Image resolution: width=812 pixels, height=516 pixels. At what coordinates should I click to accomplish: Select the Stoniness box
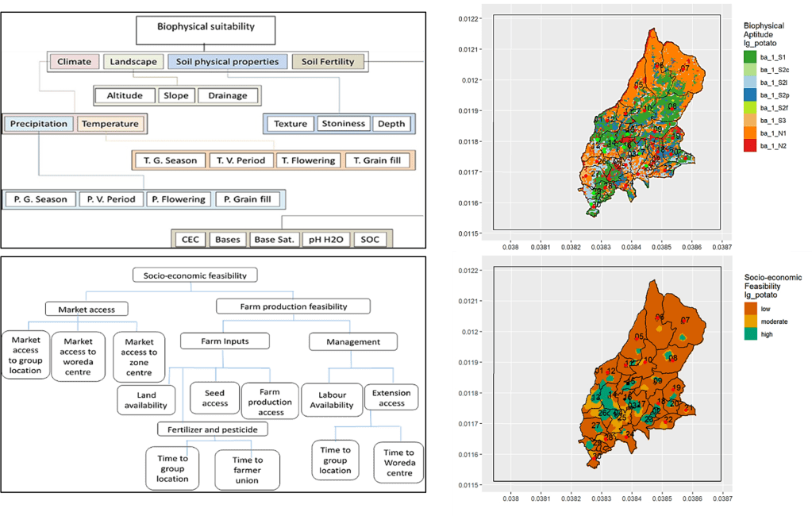point(343,124)
